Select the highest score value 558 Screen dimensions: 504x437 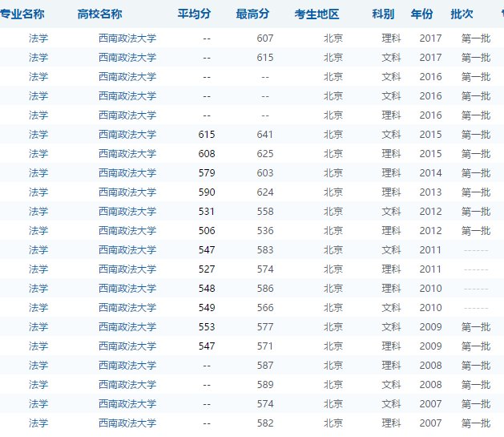[265, 212]
